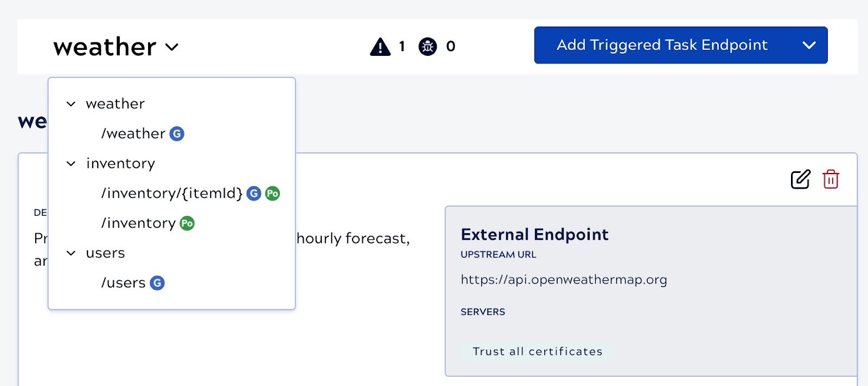Image resolution: width=868 pixels, height=386 pixels.
Task: Click the red trash delete icon
Action: click(x=831, y=179)
